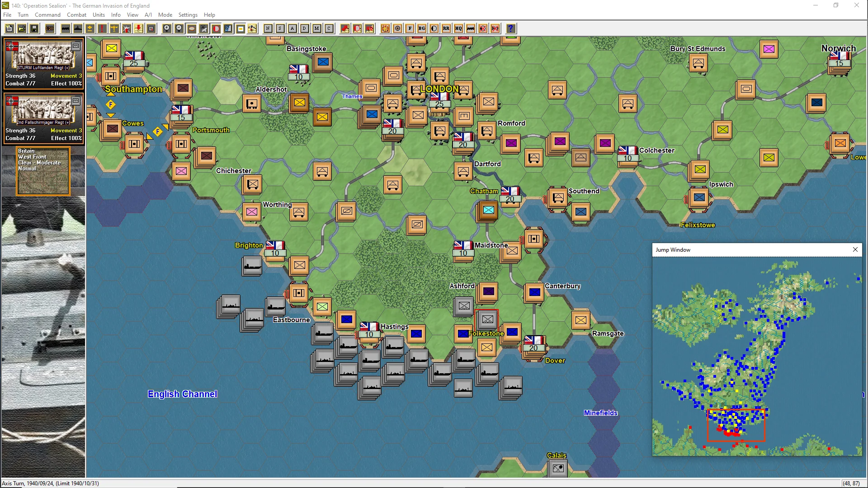Click the terrain info thumbnail for Britain West Front

click(x=43, y=171)
